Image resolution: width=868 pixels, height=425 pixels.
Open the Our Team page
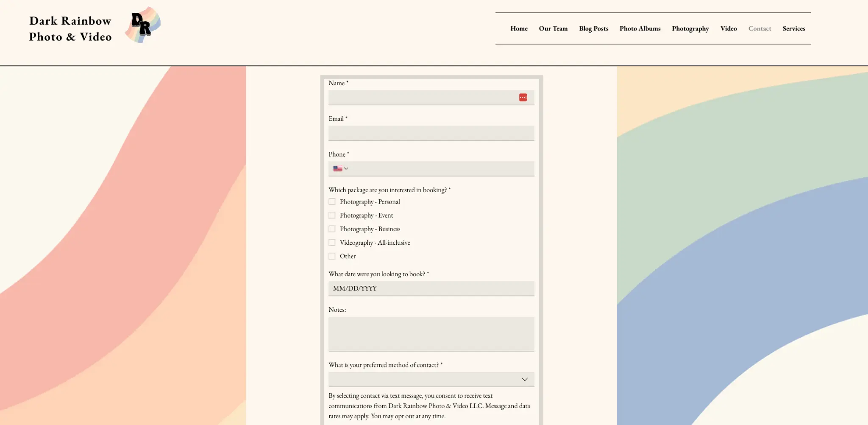click(553, 28)
